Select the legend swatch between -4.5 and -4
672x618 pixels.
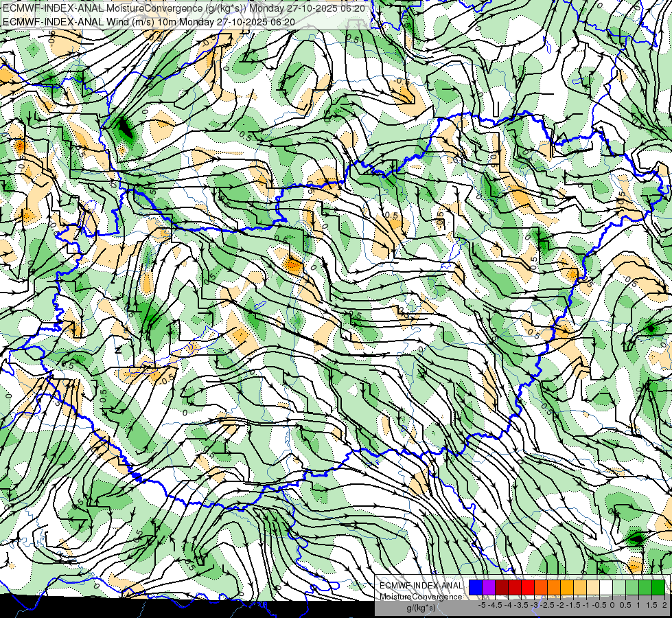pyautogui.click(x=502, y=588)
